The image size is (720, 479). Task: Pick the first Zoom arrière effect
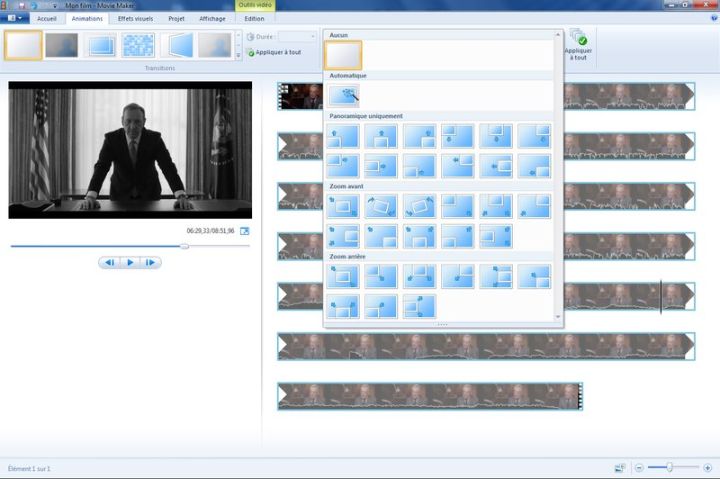[342, 276]
